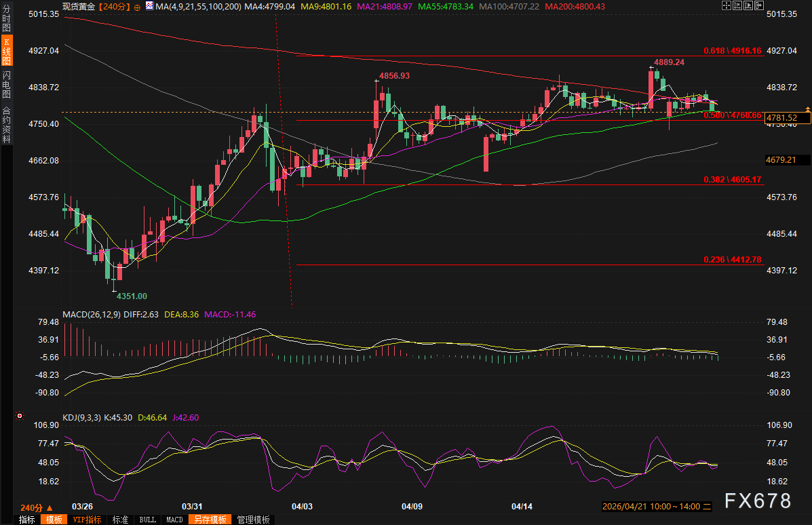
Task: Click the orange alert icon above the 4781.52 price tag
Action: coord(807,109)
